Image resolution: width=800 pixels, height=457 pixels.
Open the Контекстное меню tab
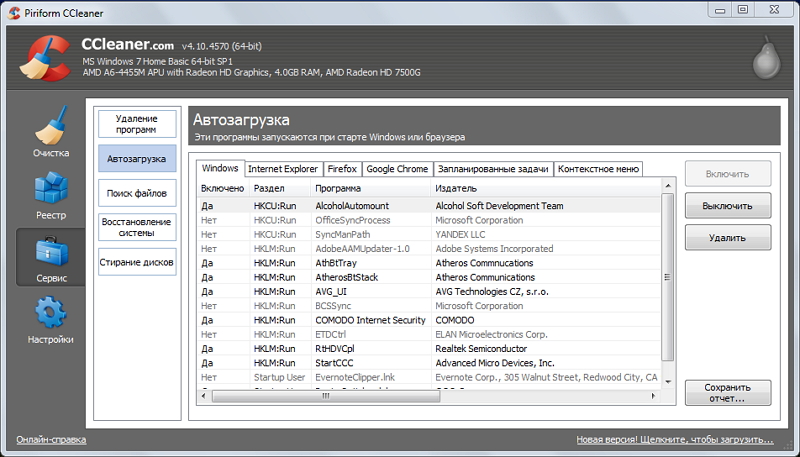point(598,169)
